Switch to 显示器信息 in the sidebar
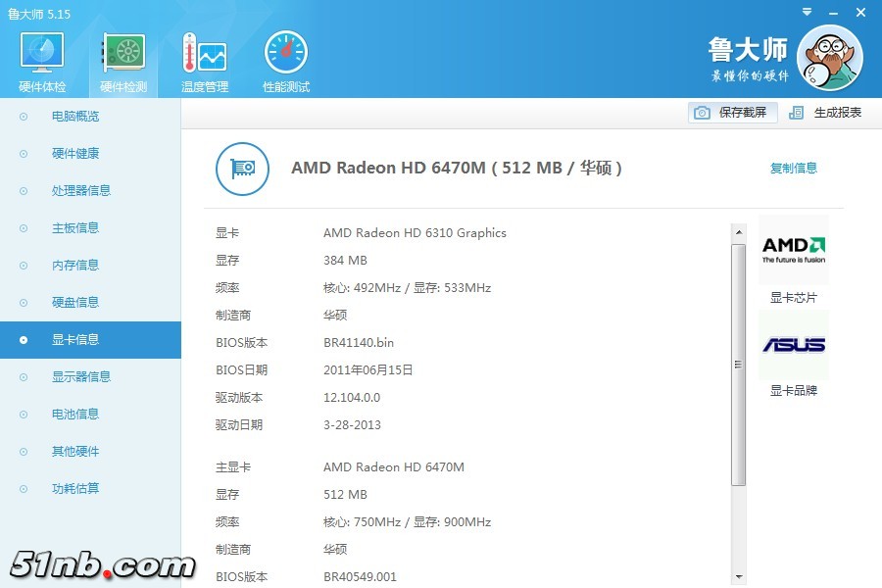This screenshot has height=588, width=882. [80, 377]
